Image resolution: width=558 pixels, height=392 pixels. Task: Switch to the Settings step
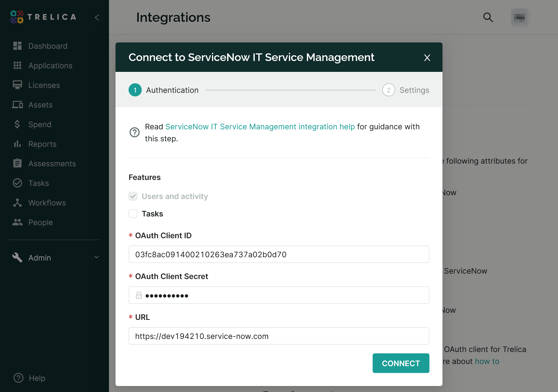click(x=414, y=90)
